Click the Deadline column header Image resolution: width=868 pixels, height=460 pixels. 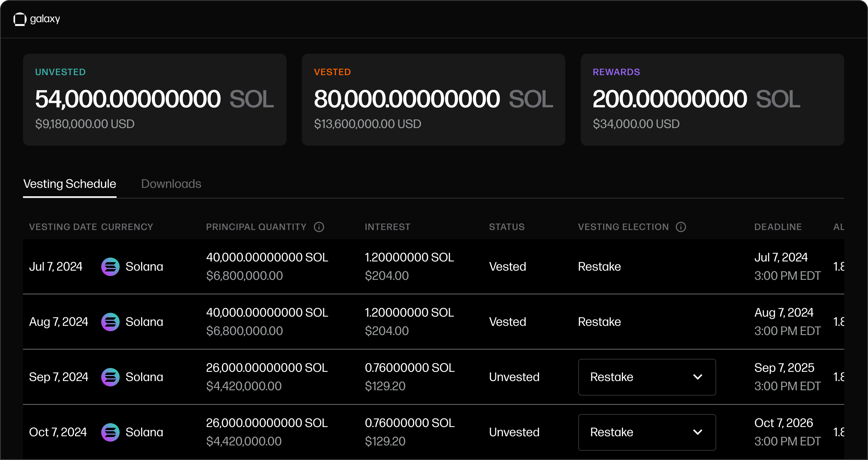coord(778,227)
